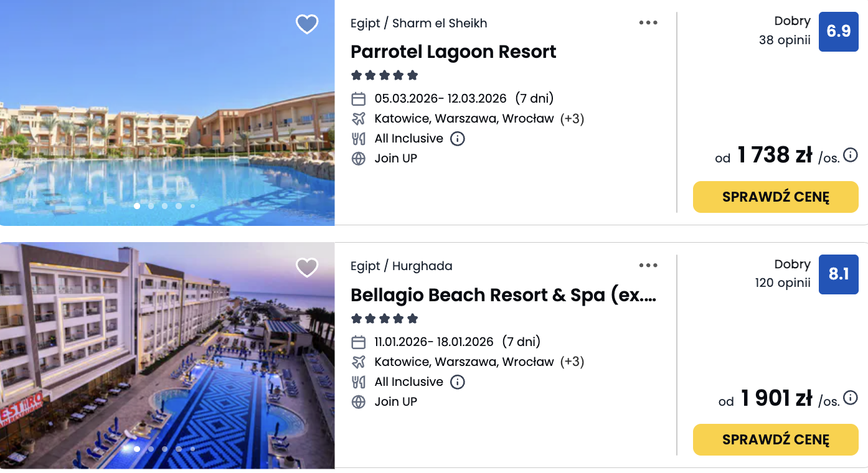Click the airplane icon for Bellagio departure airports

[x=359, y=362]
